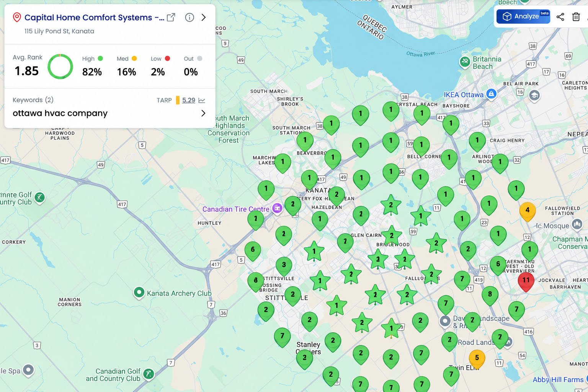Click the IKEA Ottawa shopping marker

point(491,93)
